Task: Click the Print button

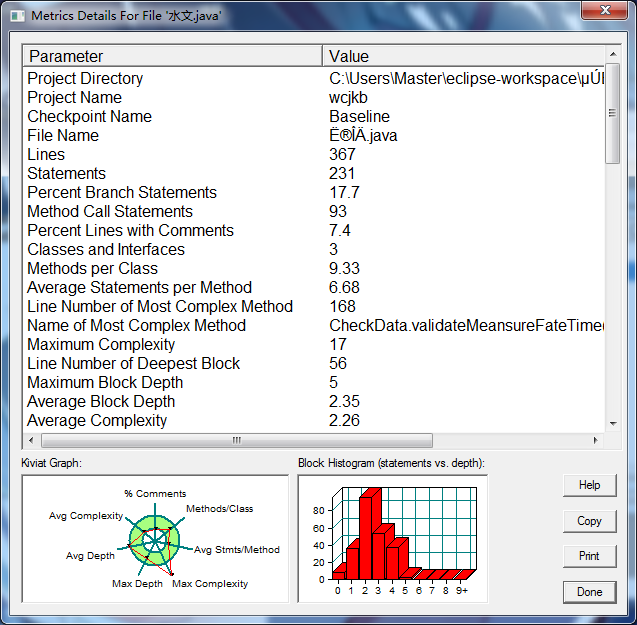Action: (589, 556)
